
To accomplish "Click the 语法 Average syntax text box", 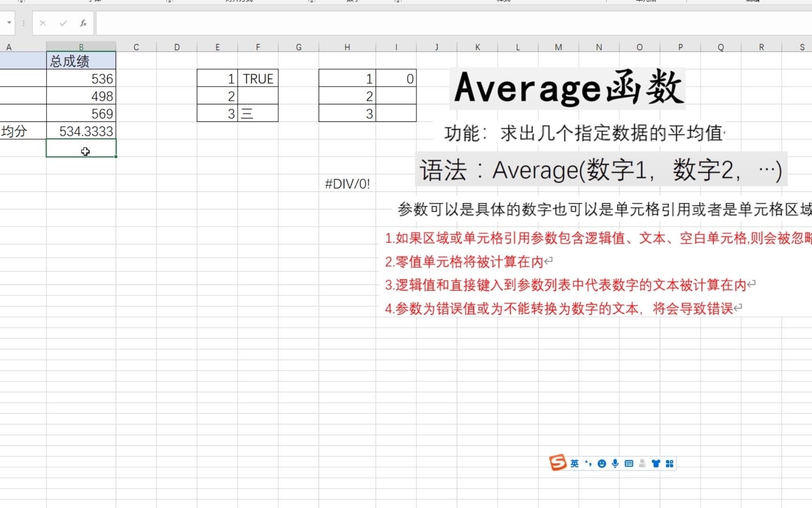I will point(601,169).
